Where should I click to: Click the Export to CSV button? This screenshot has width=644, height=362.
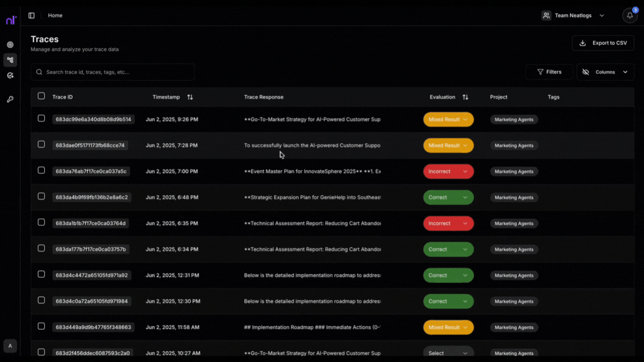point(603,42)
